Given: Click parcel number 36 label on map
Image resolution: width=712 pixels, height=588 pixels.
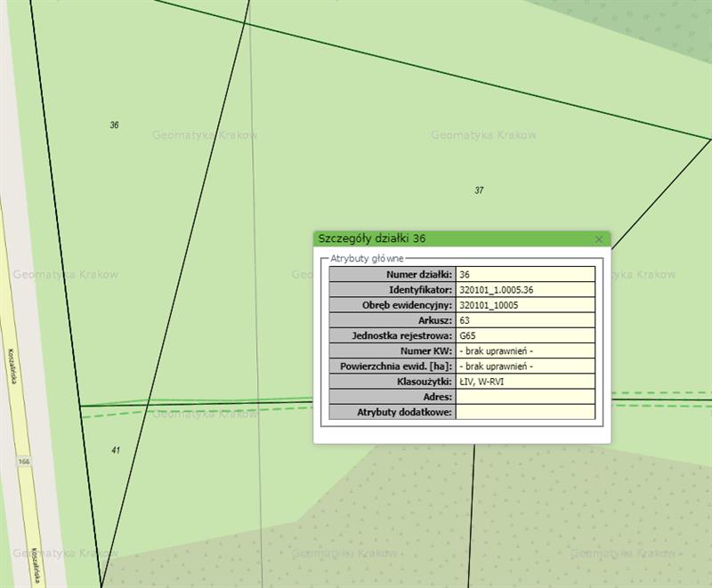Looking at the screenshot, I should pos(114,125).
